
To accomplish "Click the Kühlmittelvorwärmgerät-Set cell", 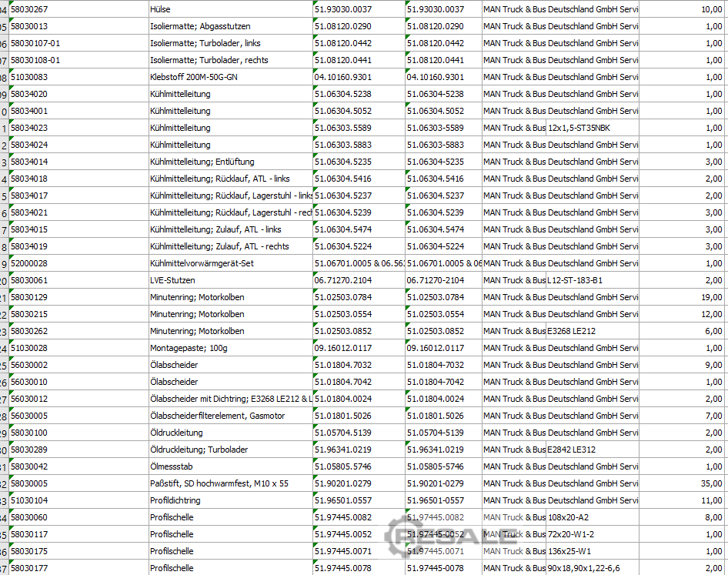I will (230, 263).
